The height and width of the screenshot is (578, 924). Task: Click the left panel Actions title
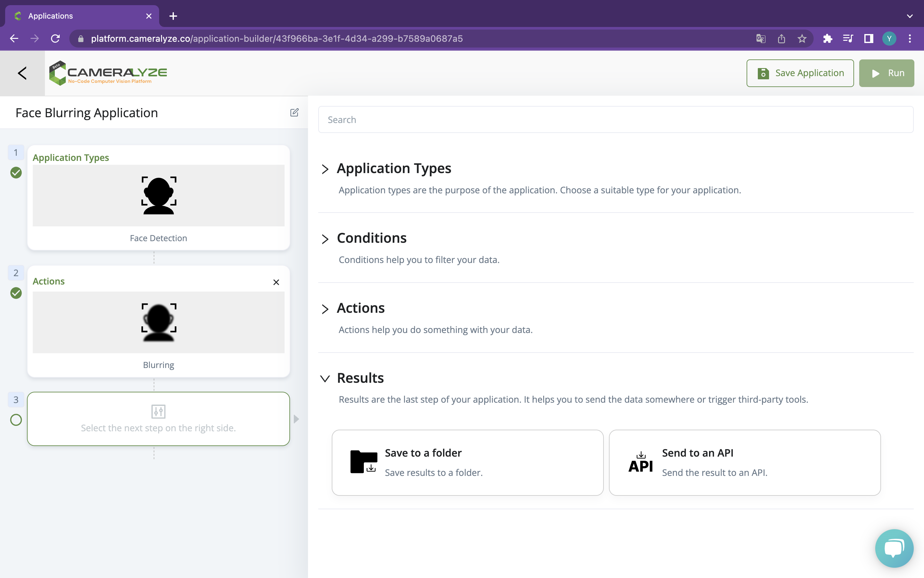48,281
